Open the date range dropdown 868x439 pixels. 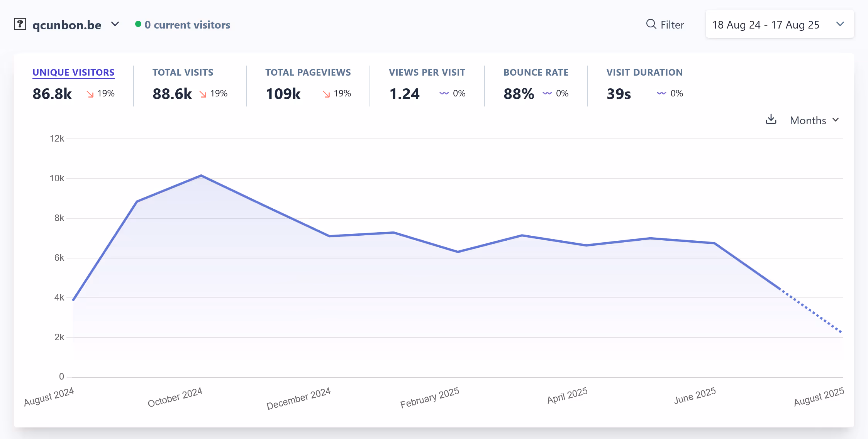[779, 25]
